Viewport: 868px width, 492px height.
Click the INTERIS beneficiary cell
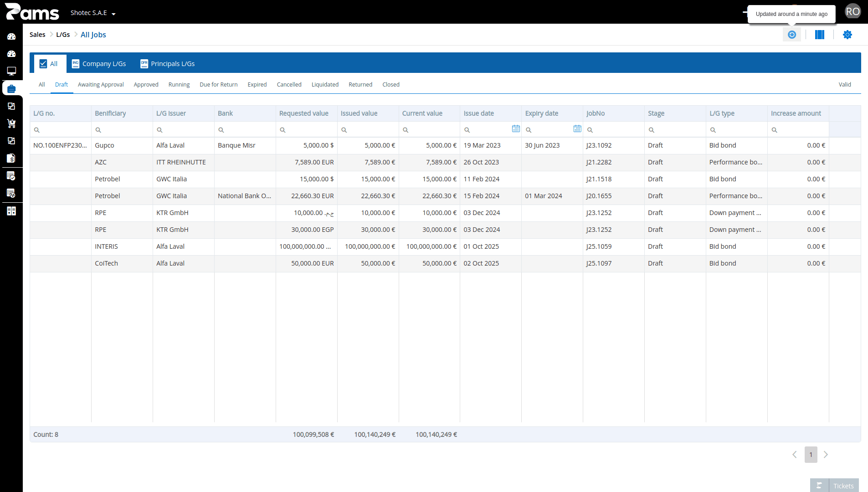[122, 246]
